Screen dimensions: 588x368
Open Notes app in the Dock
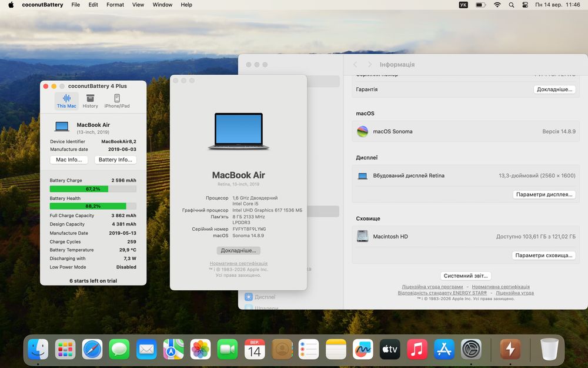click(336, 349)
